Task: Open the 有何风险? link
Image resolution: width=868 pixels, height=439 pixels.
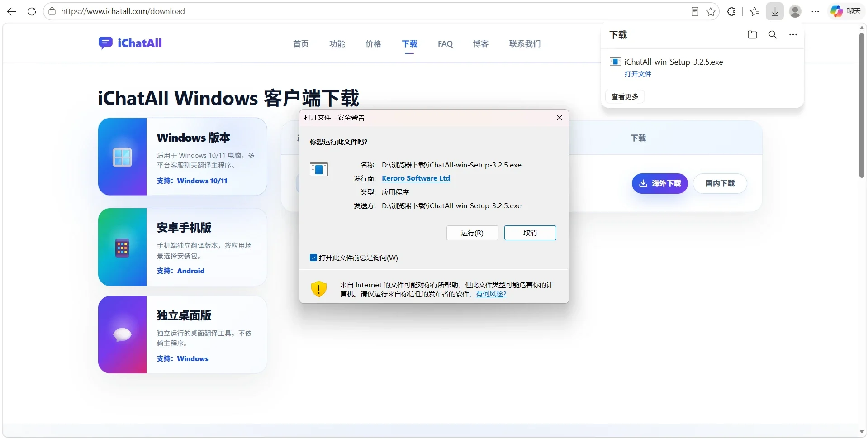Action: [491, 294]
